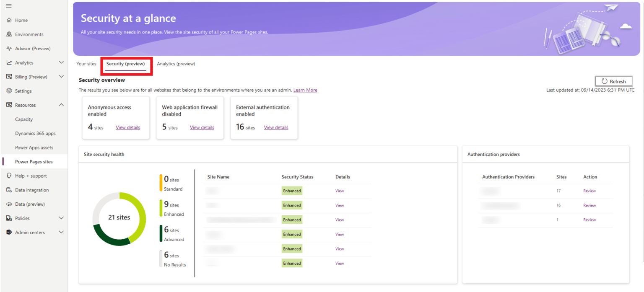The image size is (644, 292).
Task: Click the Refresh button
Action: (x=613, y=81)
